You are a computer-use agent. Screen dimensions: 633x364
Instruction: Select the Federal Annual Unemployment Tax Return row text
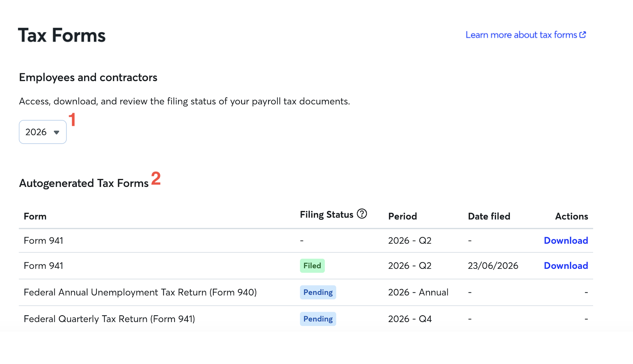(140, 292)
